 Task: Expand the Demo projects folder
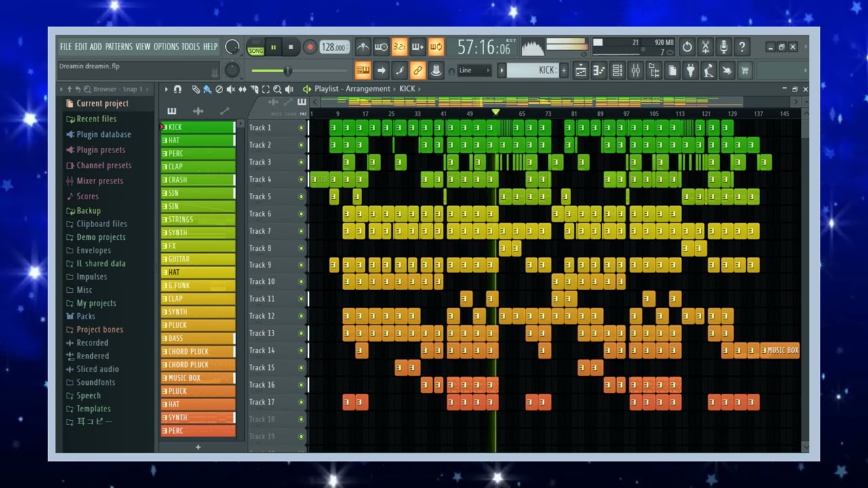click(x=100, y=237)
